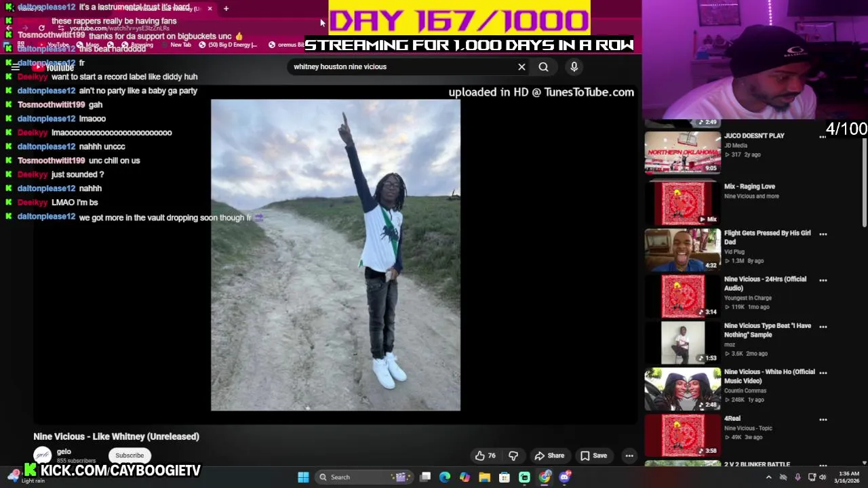Select 'Nine Vicious - Topic' channel name
The height and width of the screenshot is (488, 868).
click(748, 428)
